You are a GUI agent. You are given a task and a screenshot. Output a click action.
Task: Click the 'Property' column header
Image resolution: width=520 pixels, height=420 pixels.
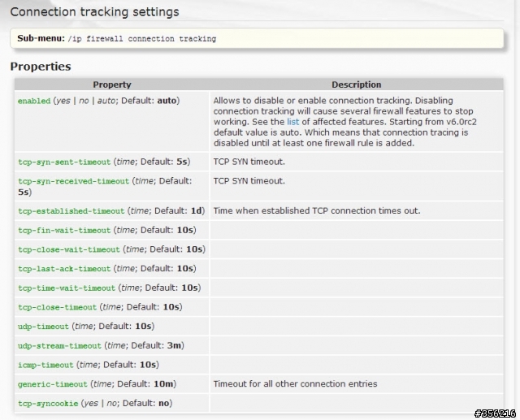point(112,84)
